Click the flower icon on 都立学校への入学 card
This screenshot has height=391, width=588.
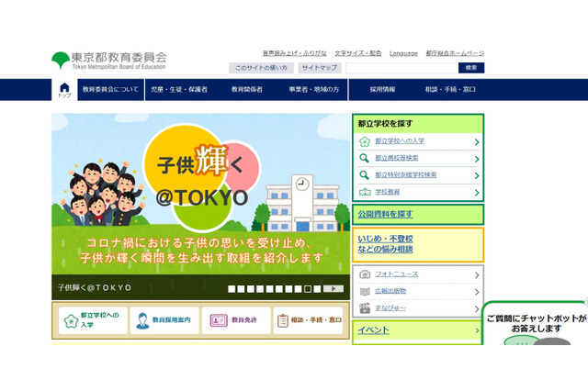[x=71, y=321]
